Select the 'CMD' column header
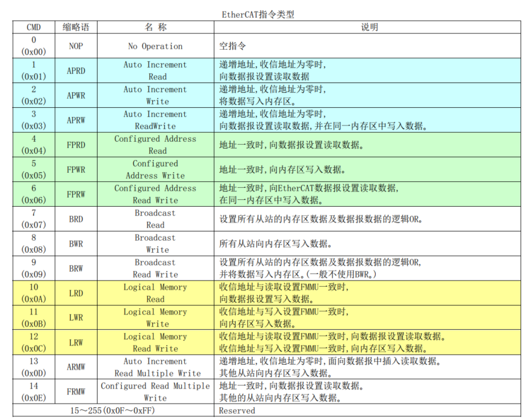The image size is (526, 420). coord(33,27)
